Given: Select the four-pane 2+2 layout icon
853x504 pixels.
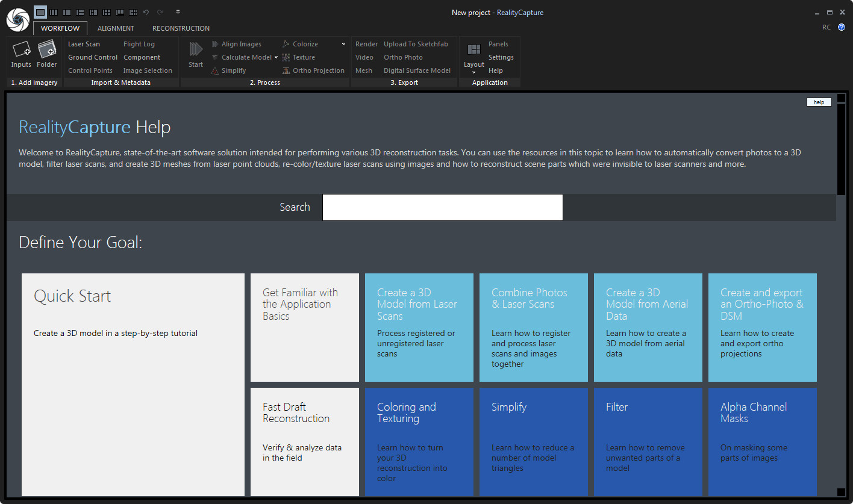Looking at the screenshot, I should click(107, 12).
